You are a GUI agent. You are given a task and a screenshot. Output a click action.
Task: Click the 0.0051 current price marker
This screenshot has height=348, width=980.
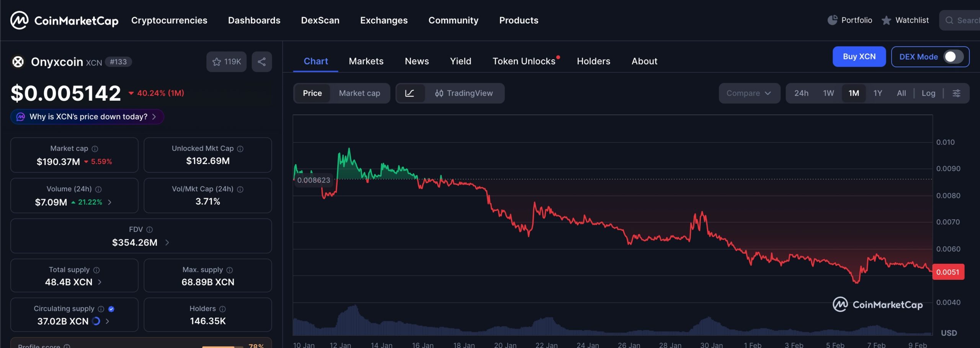coord(948,272)
